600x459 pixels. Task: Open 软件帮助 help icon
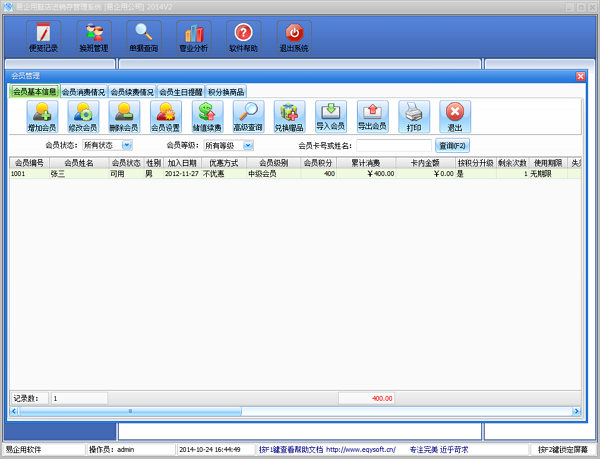click(x=243, y=37)
